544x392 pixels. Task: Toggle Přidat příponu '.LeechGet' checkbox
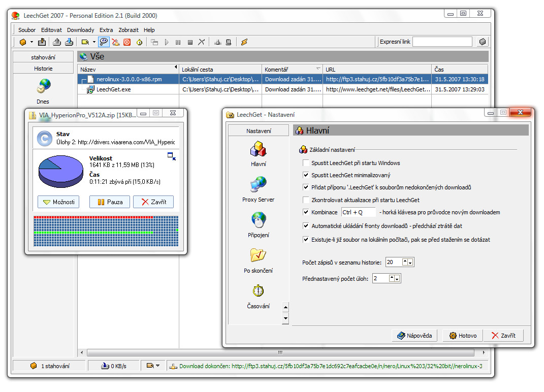click(x=306, y=187)
